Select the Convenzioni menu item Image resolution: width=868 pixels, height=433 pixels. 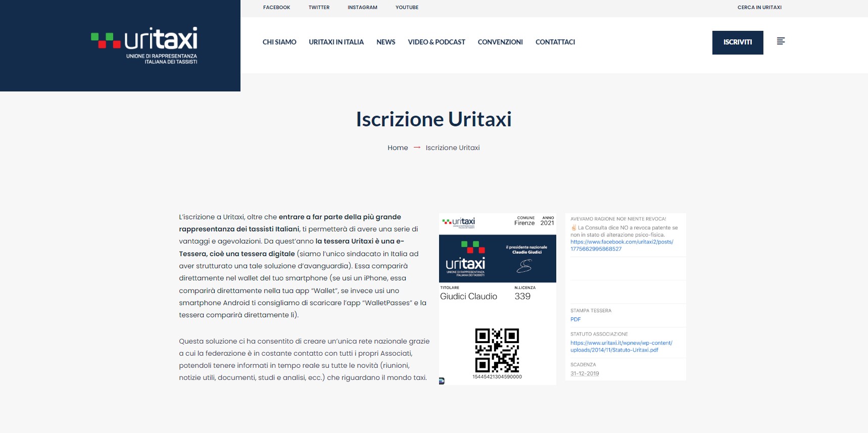click(x=500, y=42)
